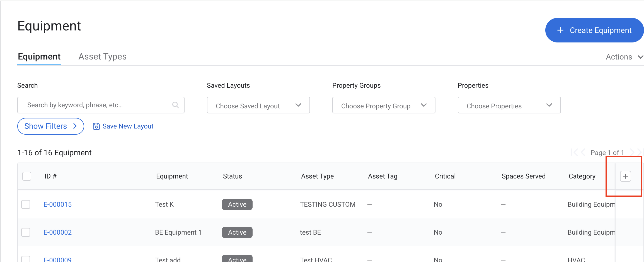
Task: Click the Active badge for BE Equipment 1
Action: tap(237, 232)
